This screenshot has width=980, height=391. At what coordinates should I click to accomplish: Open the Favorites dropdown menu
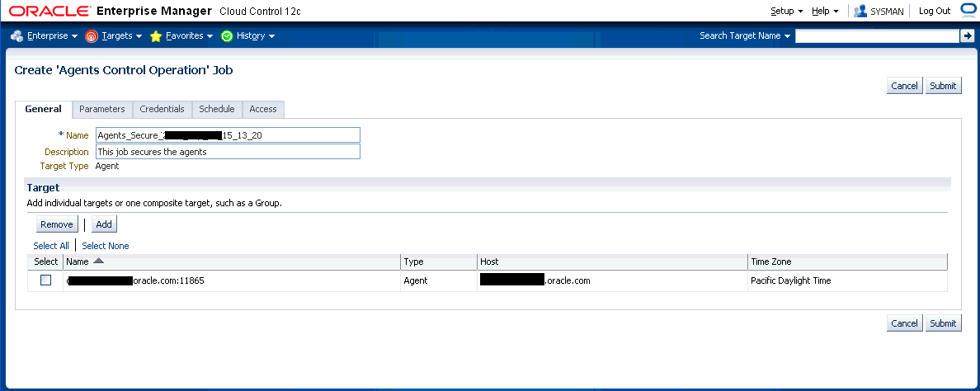point(190,36)
